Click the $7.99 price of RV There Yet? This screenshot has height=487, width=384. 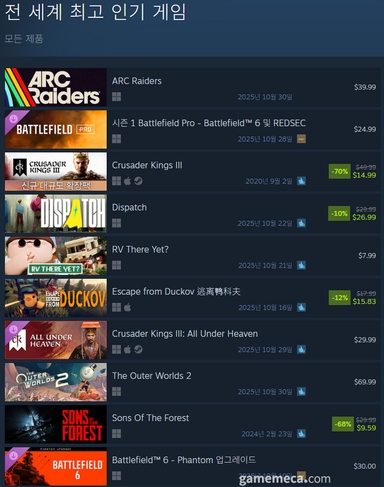click(x=367, y=256)
